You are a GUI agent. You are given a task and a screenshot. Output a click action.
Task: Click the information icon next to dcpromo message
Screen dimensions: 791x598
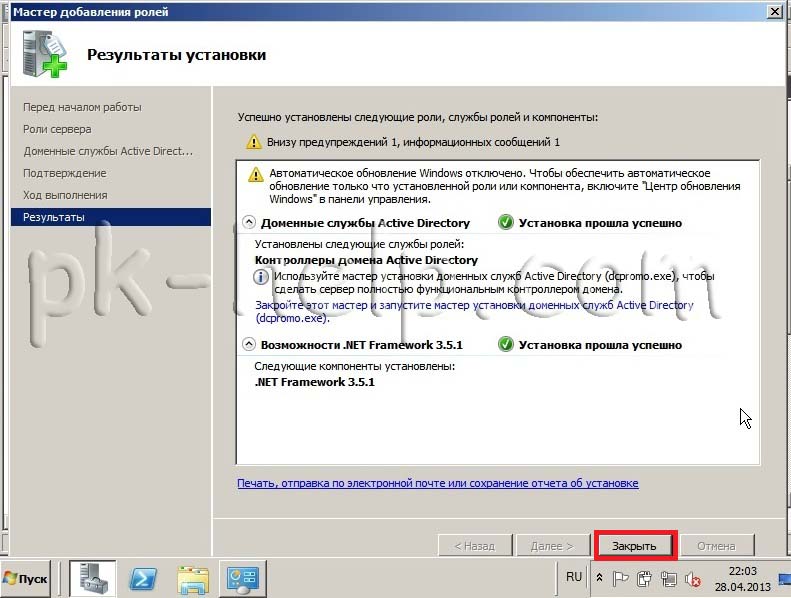click(260, 277)
